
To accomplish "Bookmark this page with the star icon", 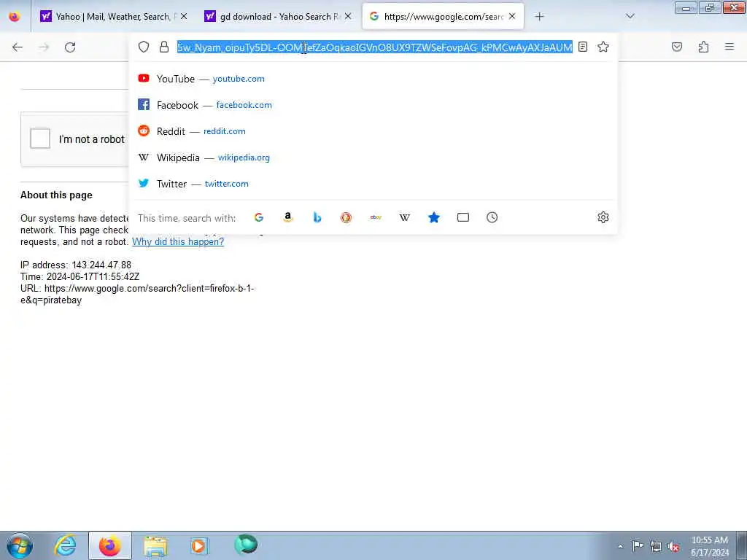I will coord(603,47).
